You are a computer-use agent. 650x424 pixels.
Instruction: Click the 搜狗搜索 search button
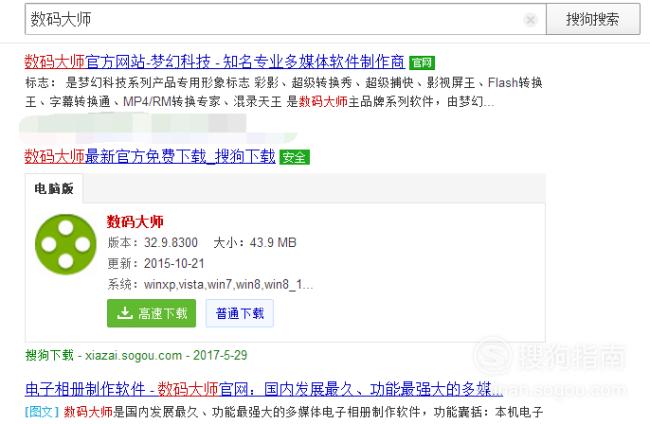pos(593,19)
